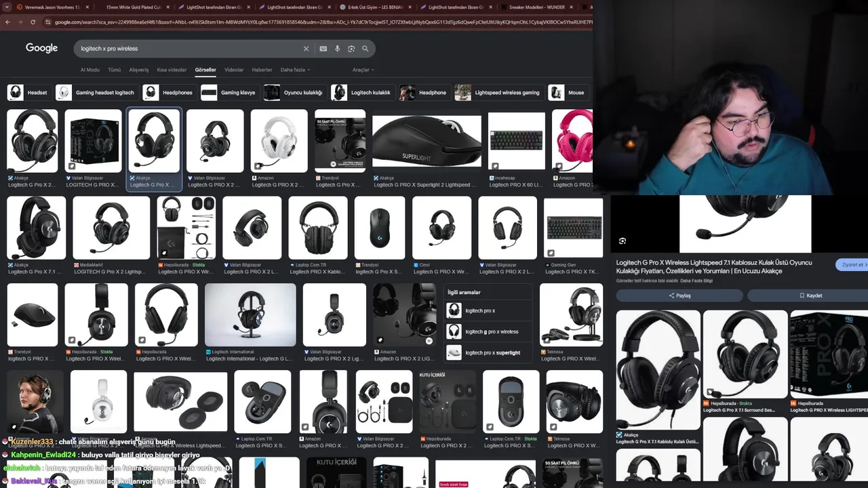Select the Mouse filter chip
This screenshot has width=868, height=488.
tap(568, 92)
